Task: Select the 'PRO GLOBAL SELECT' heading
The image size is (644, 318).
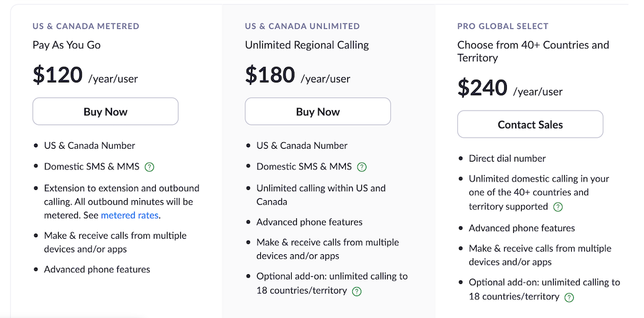Action: [503, 26]
